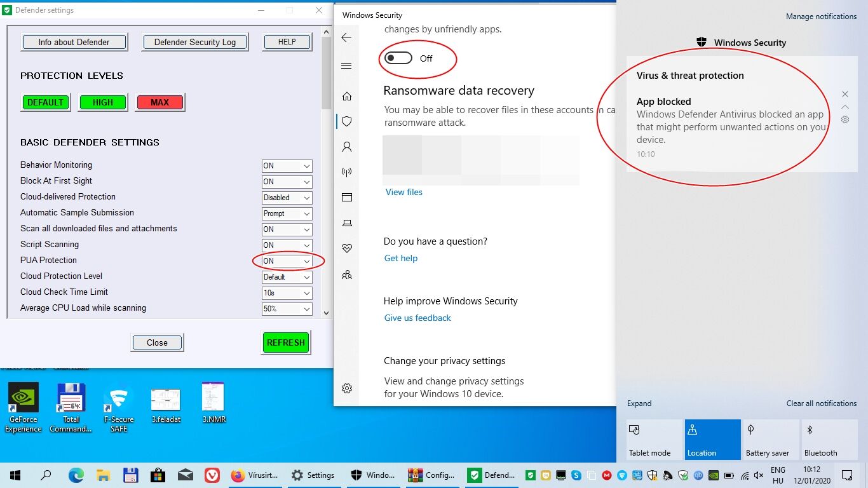Screen dimensions: 868x488
Task: Switch to the Firefox Vírusirt... taskbar window
Action: [255, 475]
